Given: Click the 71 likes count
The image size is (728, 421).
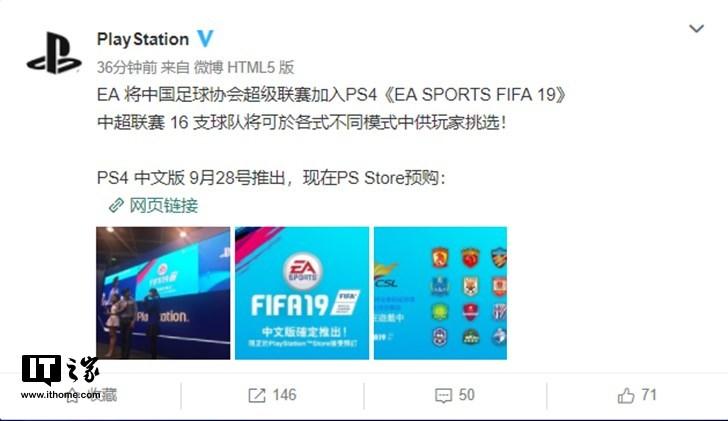Looking at the screenshot, I should (x=649, y=395).
